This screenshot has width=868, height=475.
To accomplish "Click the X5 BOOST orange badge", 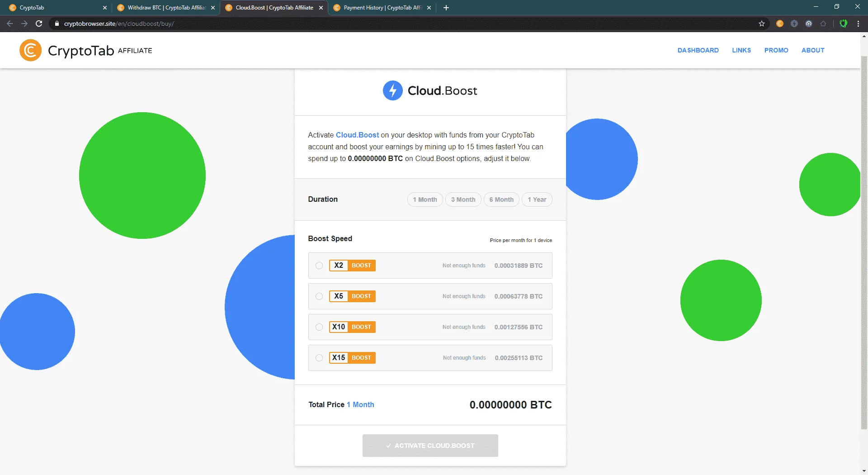I will coord(352,296).
